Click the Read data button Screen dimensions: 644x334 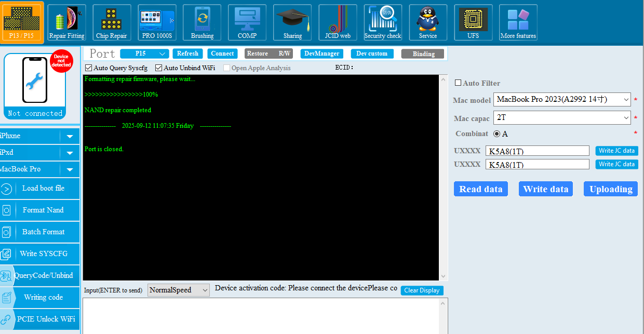click(480, 189)
